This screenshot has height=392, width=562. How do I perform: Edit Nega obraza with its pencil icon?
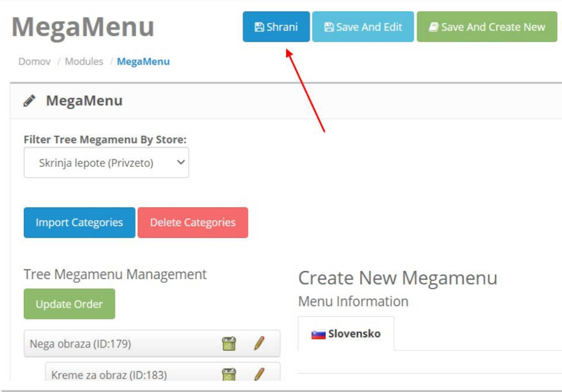tap(259, 343)
